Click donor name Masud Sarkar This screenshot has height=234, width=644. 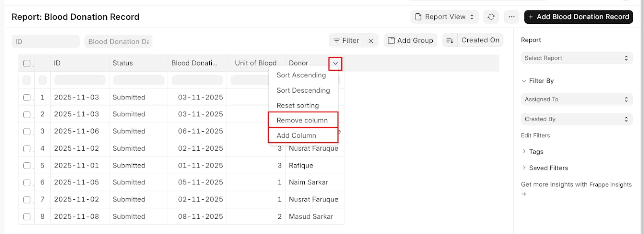pos(311,217)
